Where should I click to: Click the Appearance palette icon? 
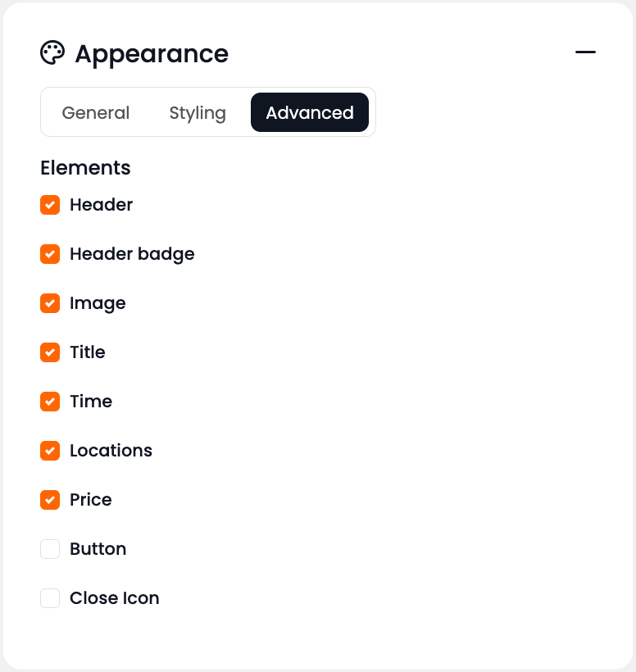(x=52, y=53)
